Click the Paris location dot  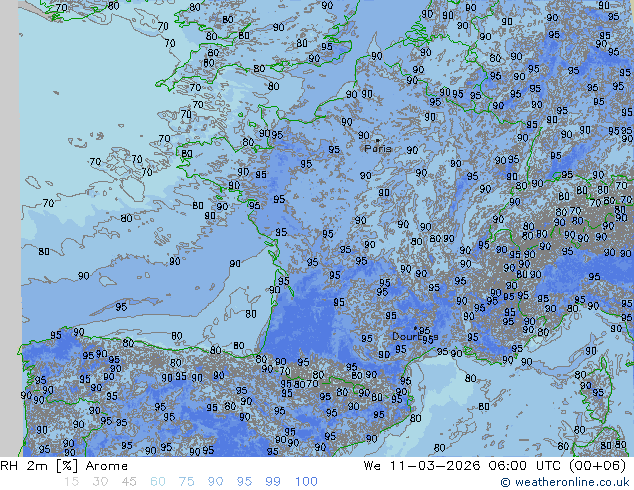click(x=378, y=140)
